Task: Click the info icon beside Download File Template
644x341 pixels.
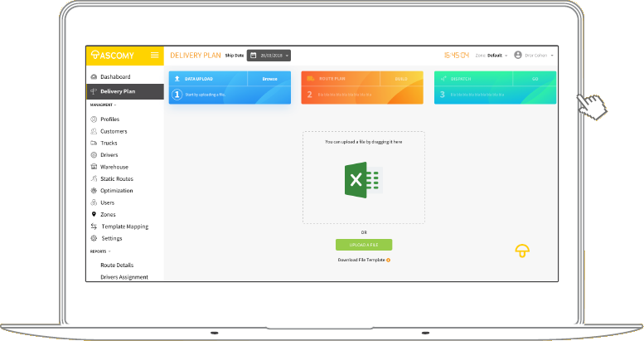Action: tap(388, 261)
